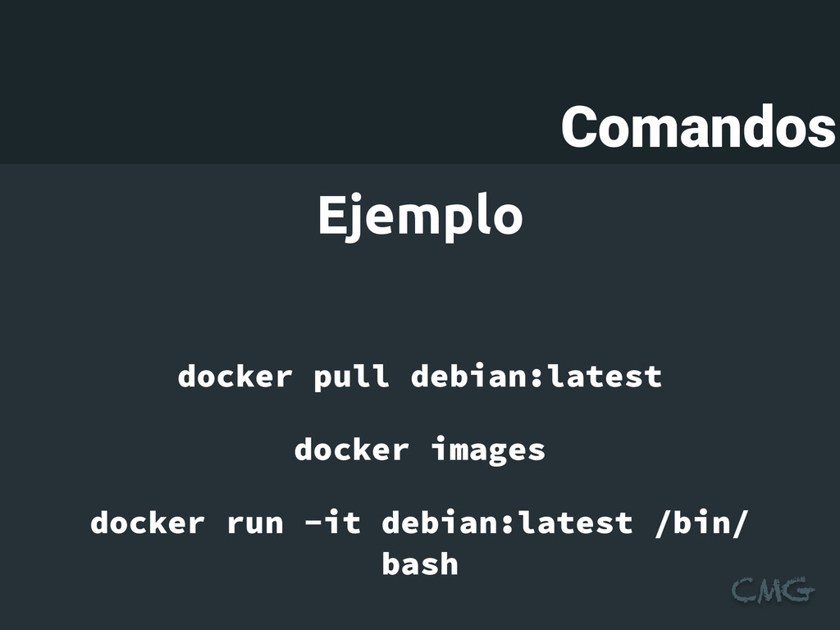Image resolution: width=840 pixels, height=630 pixels.
Task: Click the word images
Action: point(489,450)
